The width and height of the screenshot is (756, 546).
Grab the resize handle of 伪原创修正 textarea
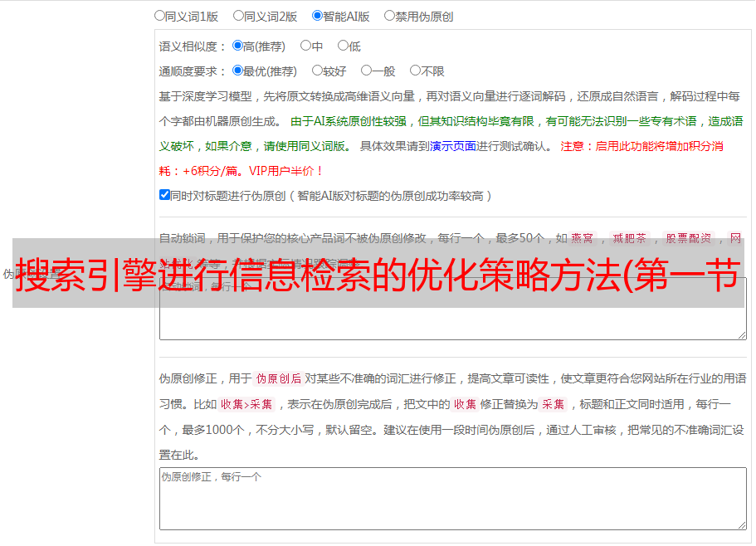(x=742, y=525)
